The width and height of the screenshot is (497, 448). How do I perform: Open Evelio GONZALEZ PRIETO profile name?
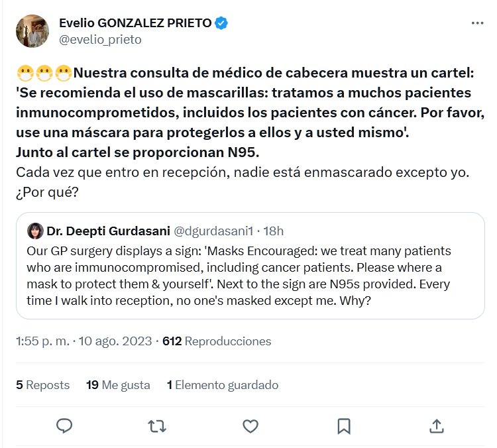point(135,23)
